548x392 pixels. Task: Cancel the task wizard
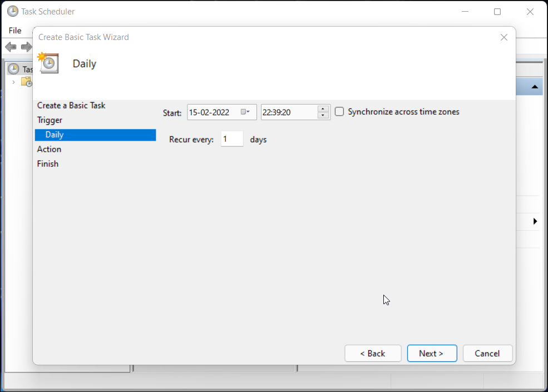coord(487,353)
